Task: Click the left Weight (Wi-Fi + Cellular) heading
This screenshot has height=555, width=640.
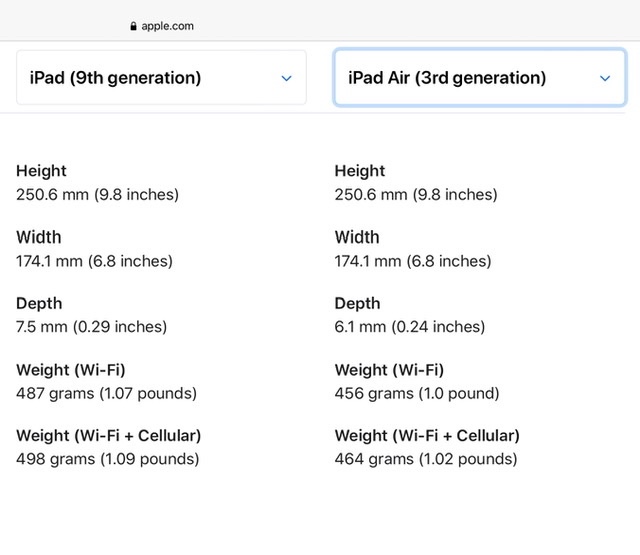Action: coord(108,435)
